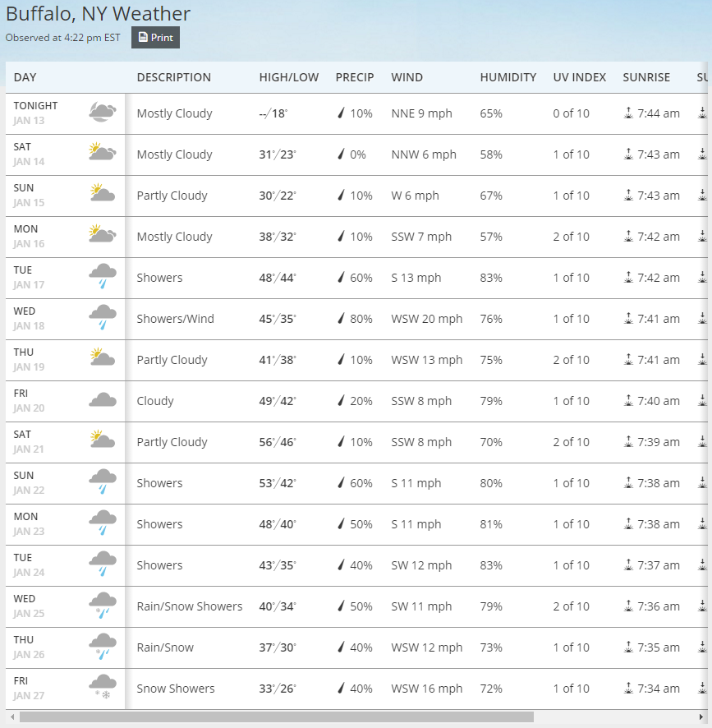Click the DAY column header

25,77
